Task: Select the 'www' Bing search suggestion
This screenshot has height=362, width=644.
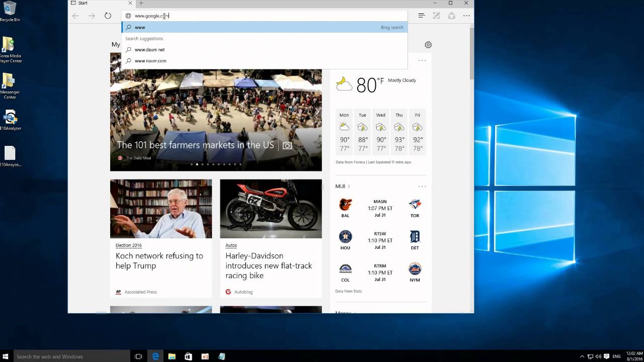Action: (x=265, y=27)
